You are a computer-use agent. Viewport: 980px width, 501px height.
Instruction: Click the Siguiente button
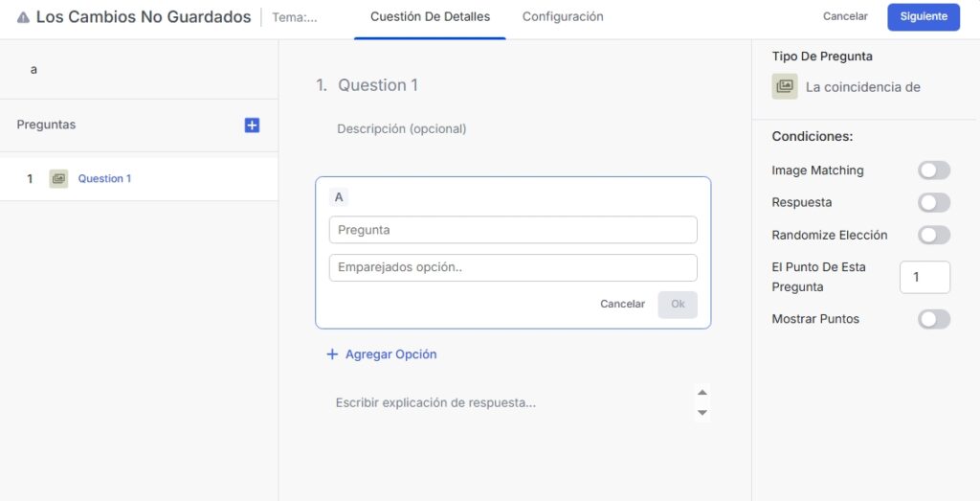924,17
